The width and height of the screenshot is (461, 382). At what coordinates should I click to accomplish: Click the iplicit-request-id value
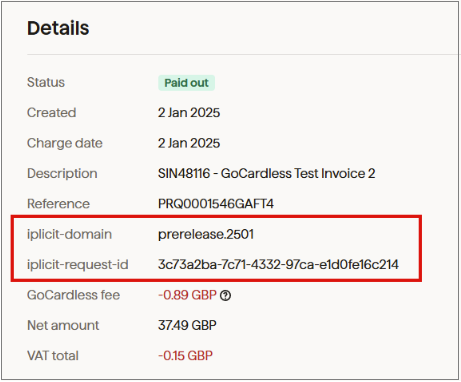tap(278, 265)
